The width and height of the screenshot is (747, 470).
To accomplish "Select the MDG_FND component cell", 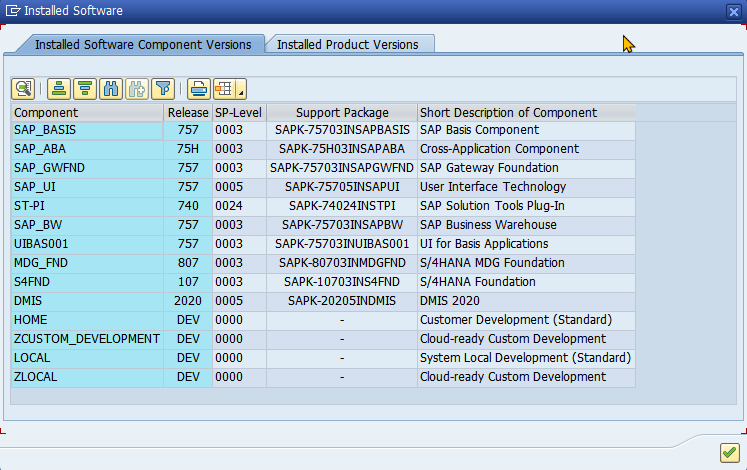I will coord(87,264).
